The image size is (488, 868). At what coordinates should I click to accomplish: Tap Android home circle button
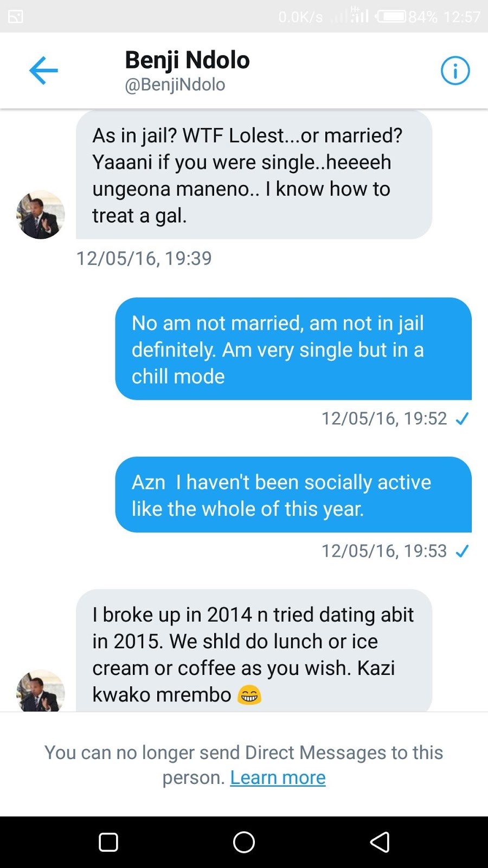pyautogui.click(x=244, y=842)
